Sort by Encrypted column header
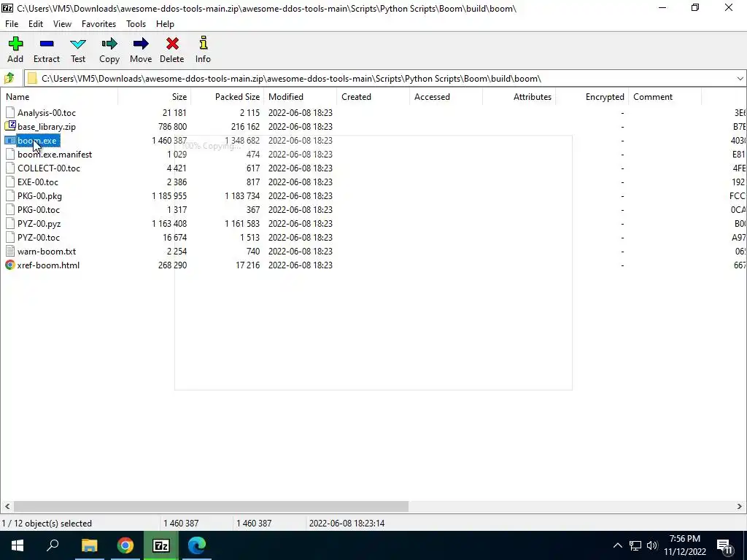The height and width of the screenshot is (560, 747). [x=592, y=97]
